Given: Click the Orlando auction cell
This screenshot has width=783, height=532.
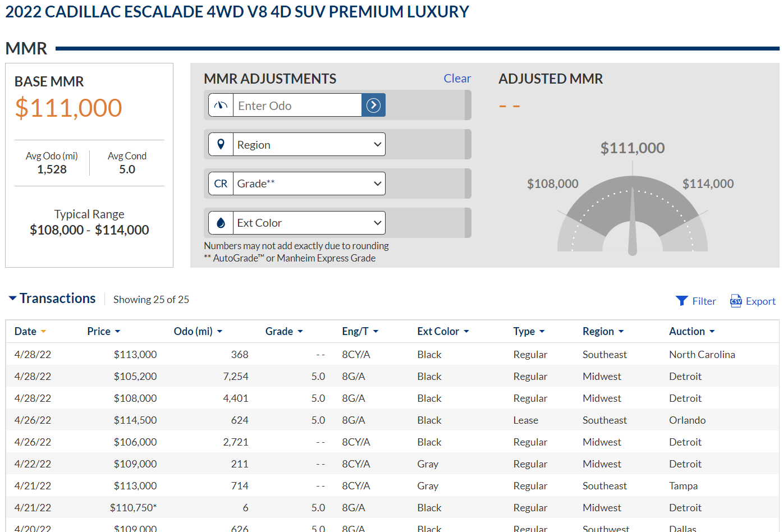Looking at the screenshot, I should tap(687, 420).
